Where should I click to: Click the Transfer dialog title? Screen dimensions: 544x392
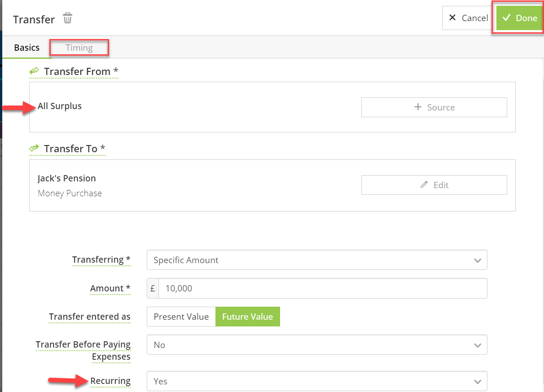[x=34, y=20]
